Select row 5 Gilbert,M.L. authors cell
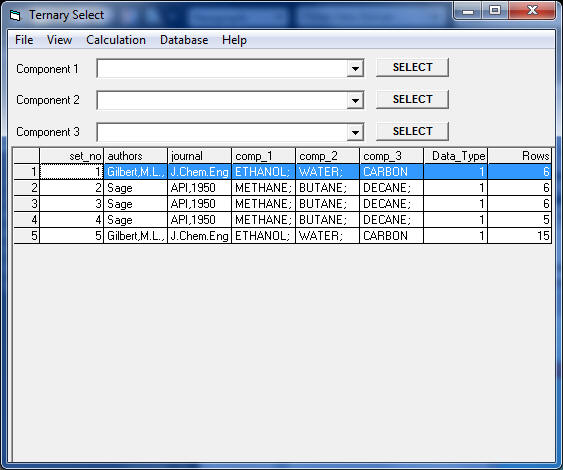Image resolution: width=563 pixels, height=470 pixels. pos(135,236)
